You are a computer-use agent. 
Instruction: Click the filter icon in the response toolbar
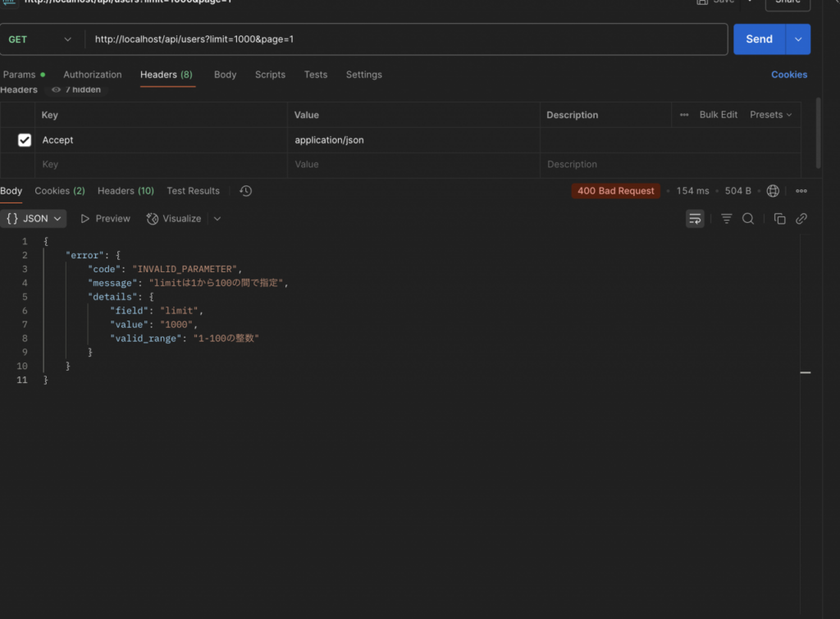coord(726,218)
